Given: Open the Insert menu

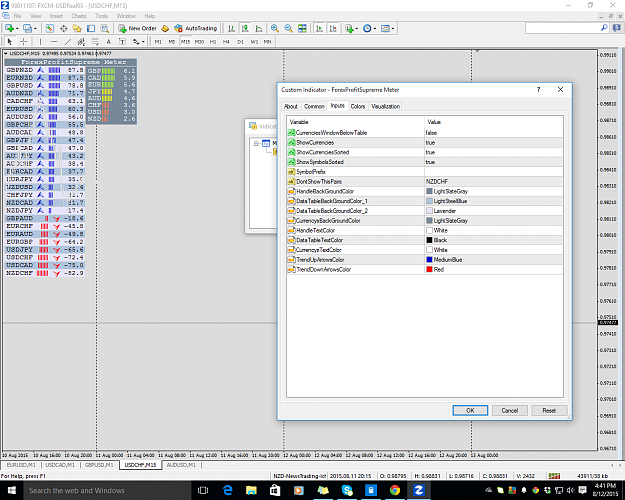Looking at the screenshot, I should click(56, 16).
